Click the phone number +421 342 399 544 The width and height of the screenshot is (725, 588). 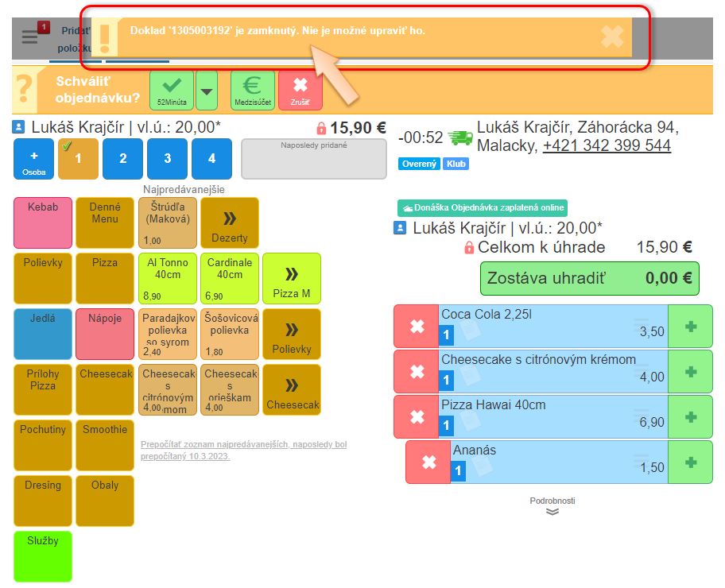(x=607, y=146)
